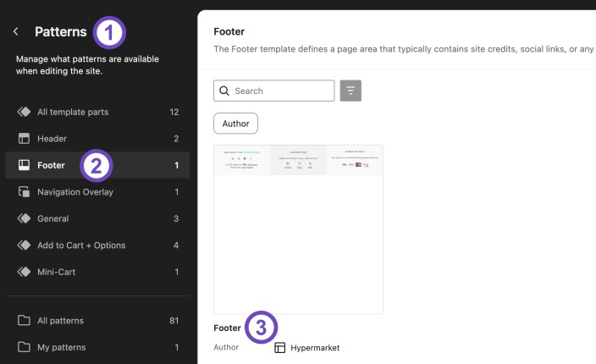
Task: Show All patterns list
Action: pos(97,320)
